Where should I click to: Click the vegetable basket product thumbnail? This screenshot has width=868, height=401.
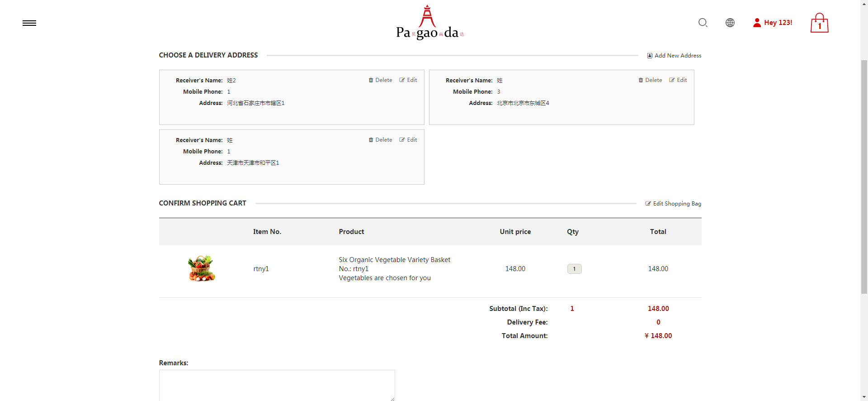pyautogui.click(x=202, y=268)
